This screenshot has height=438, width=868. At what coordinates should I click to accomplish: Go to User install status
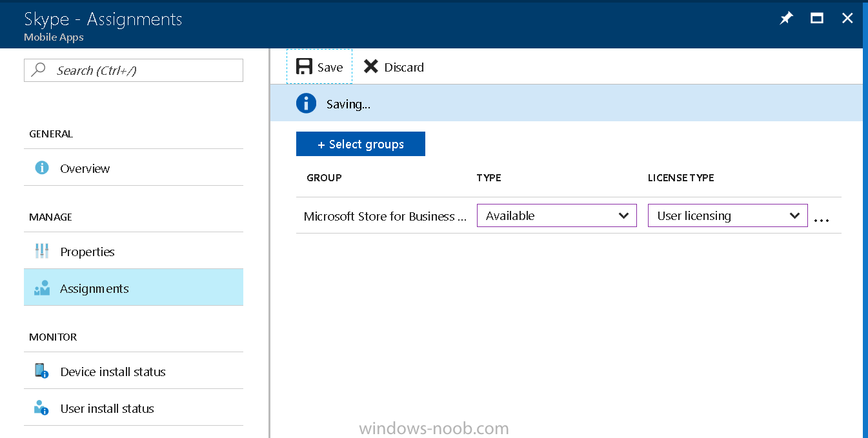pyautogui.click(x=134, y=408)
